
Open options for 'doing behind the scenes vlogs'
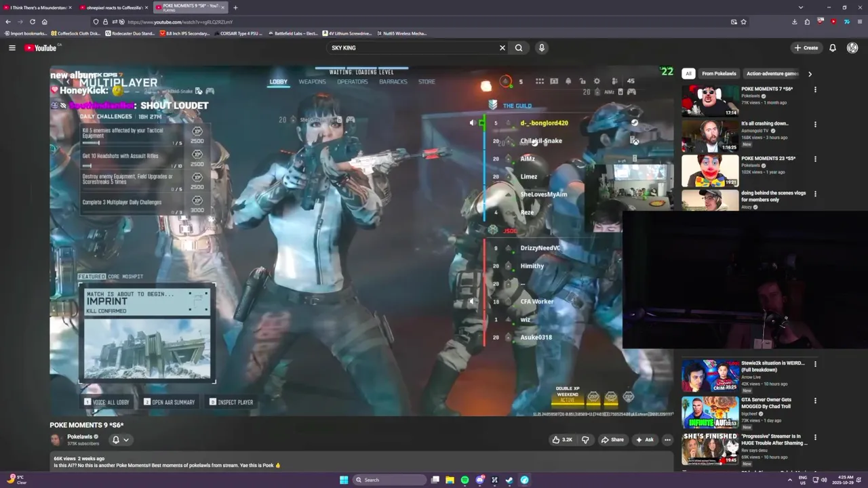pyautogui.click(x=815, y=194)
